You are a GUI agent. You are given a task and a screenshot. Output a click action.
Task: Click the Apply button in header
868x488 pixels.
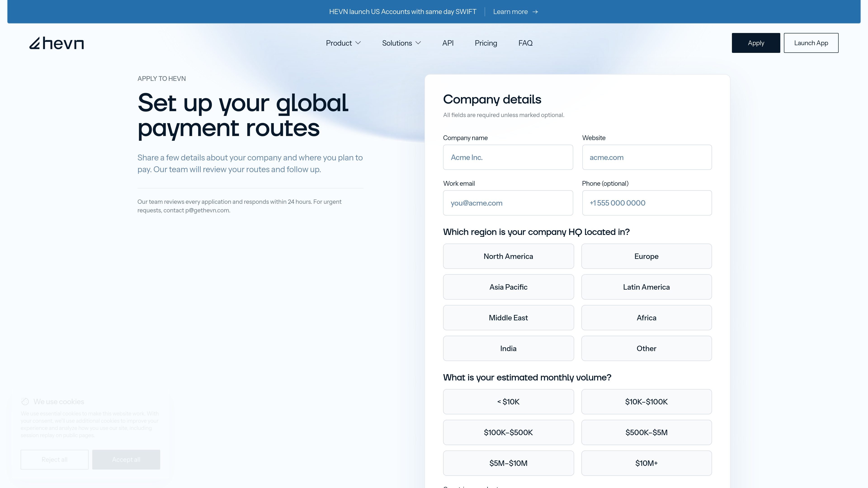pyautogui.click(x=756, y=43)
